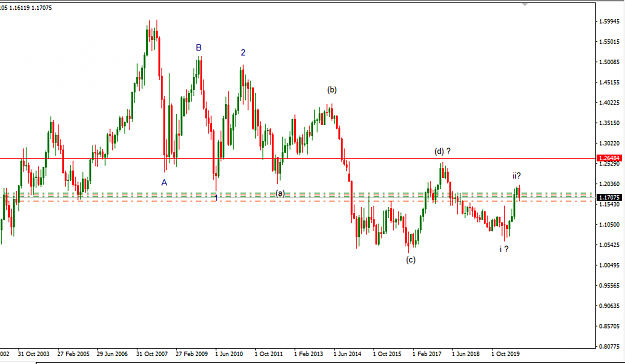Select the red horizontal resistance line
Image resolution: width=625 pixels, height=364 pixels.
298,159
